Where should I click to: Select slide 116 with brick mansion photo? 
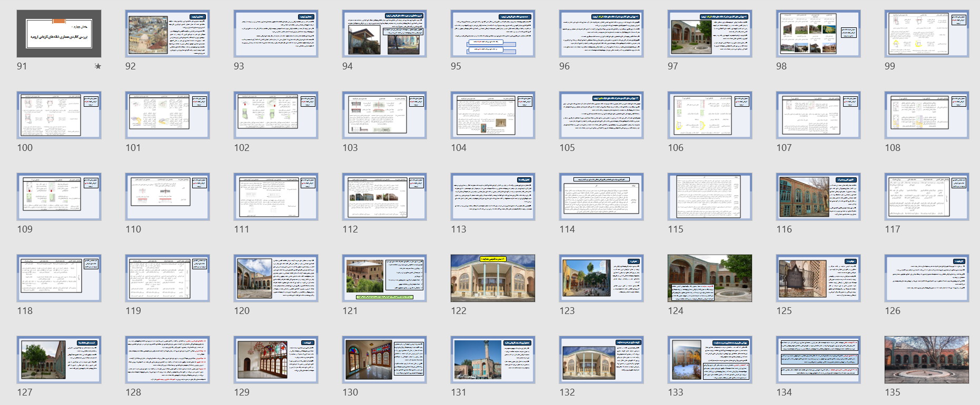(x=818, y=197)
